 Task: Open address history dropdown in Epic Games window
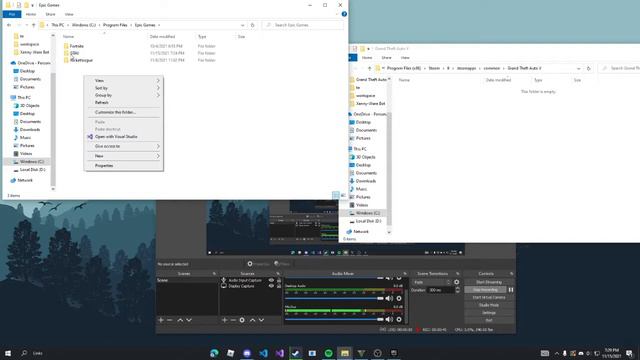click(243, 25)
